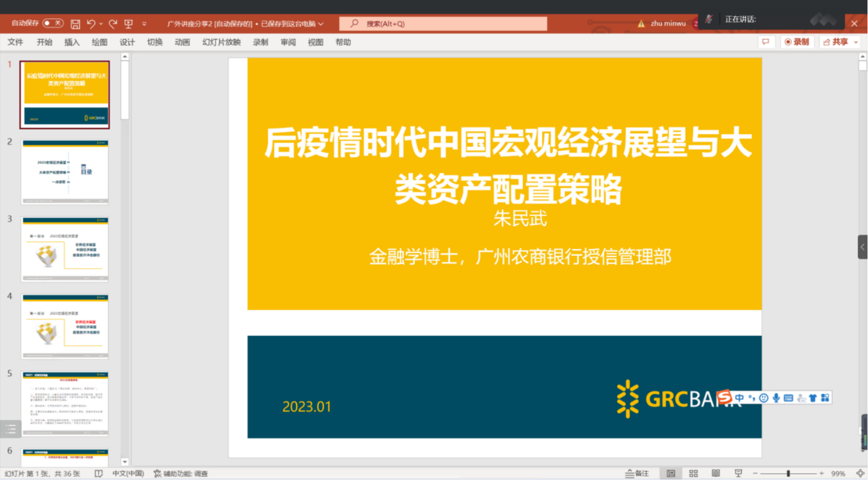Fit slide to current window icon
The width and height of the screenshot is (868, 480).
pos(860,473)
